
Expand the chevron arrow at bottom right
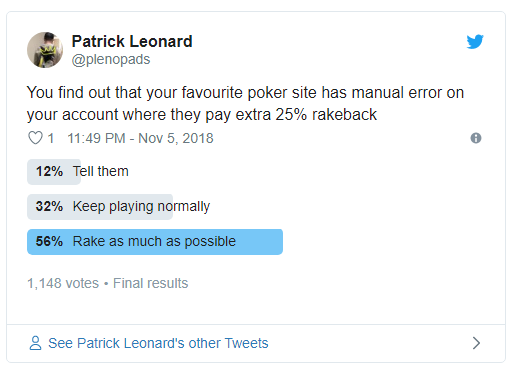pyautogui.click(x=477, y=343)
